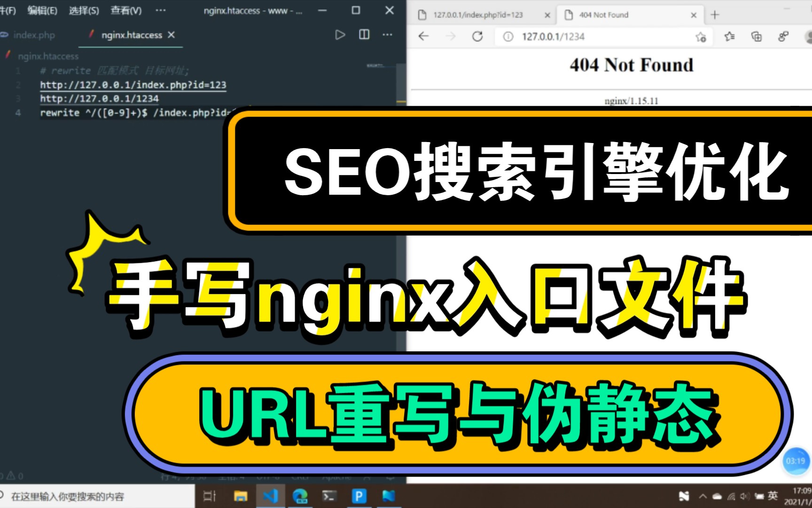Image resolution: width=812 pixels, height=508 pixels.
Task: Run the file with the play icon
Action: pos(340,35)
